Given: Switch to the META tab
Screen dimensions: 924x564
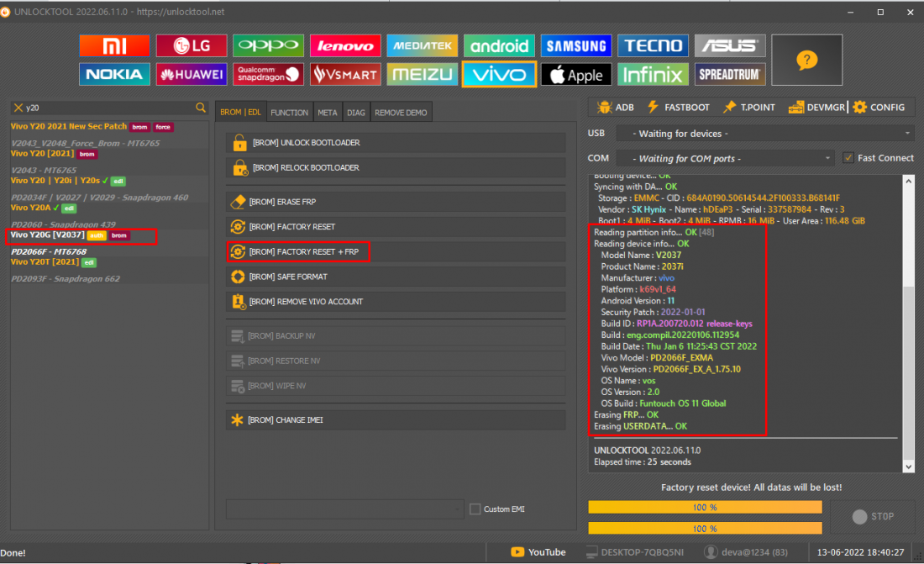Looking at the screenshot, I should tap(328, 112).
